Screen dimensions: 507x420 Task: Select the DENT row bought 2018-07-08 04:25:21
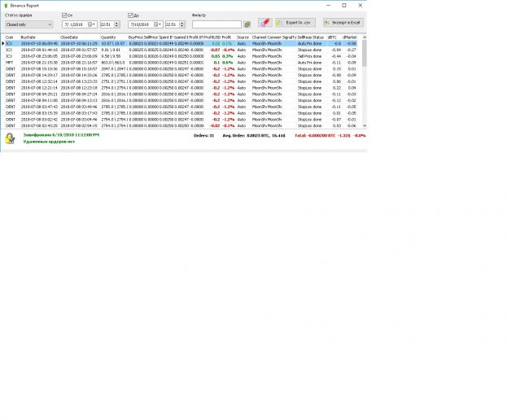tap(181, 94)
